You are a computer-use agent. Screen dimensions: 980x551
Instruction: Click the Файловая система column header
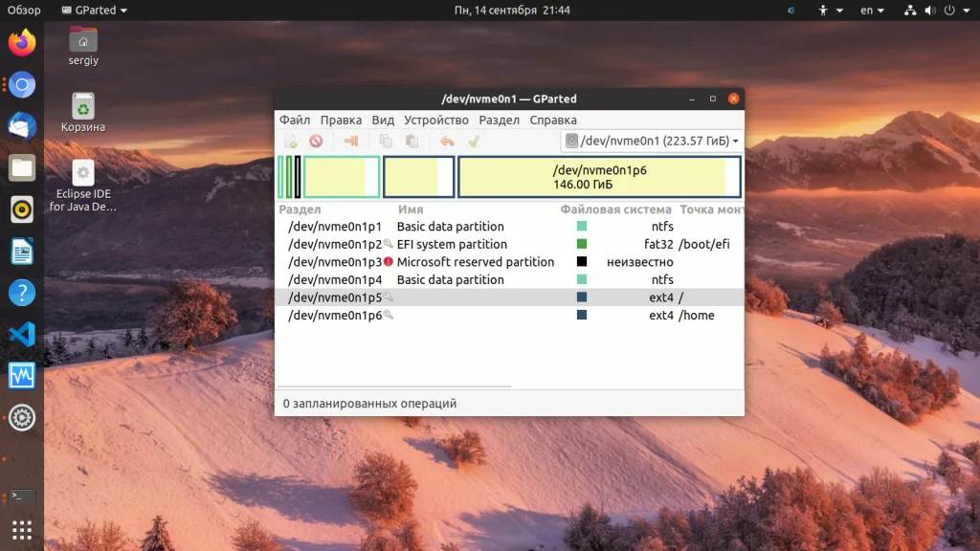click(x=615, y=209)
